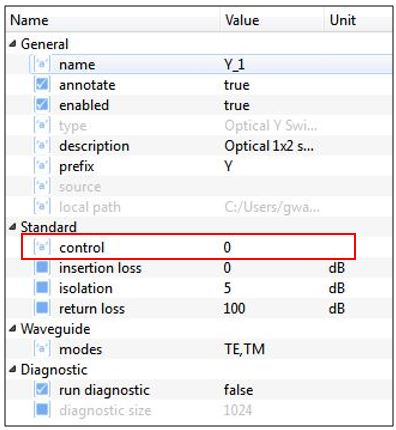
Task: Toggle the run diagnostic checkbox
Action: pos(42,390)
